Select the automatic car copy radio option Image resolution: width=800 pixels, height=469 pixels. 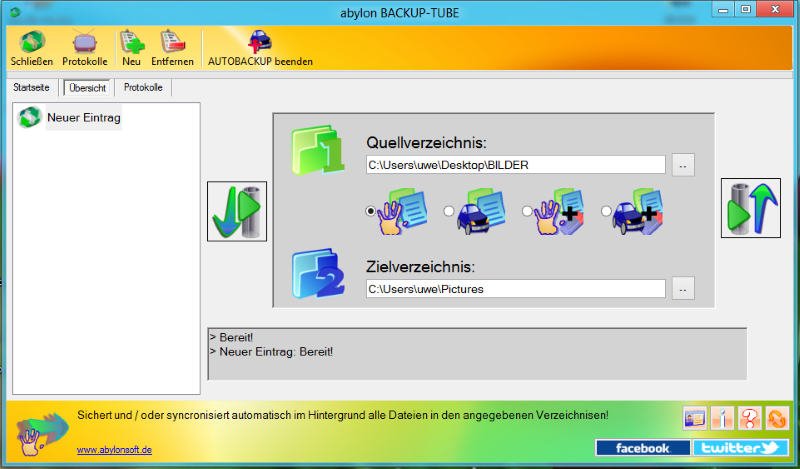point(448,211)
